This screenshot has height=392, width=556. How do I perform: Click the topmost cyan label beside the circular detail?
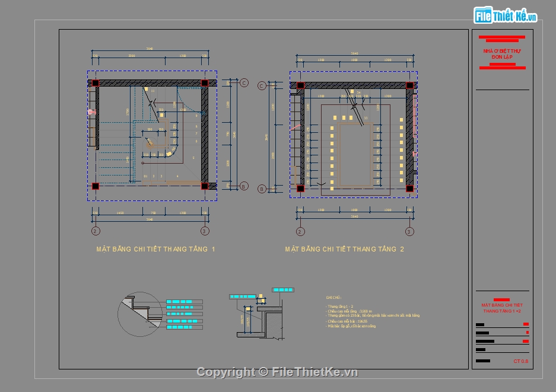pos(185,302)
